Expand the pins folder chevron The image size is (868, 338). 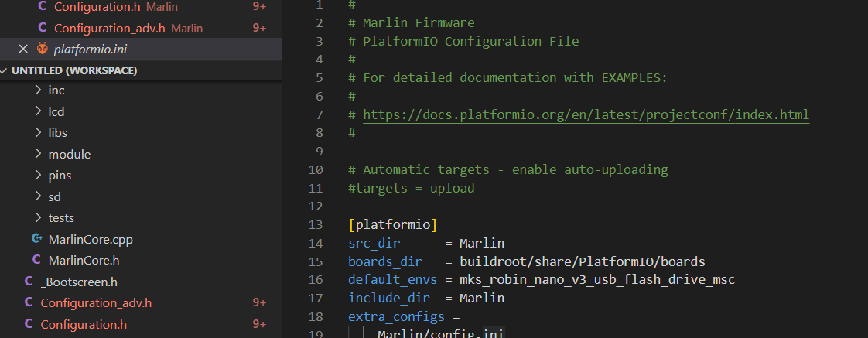38,176
